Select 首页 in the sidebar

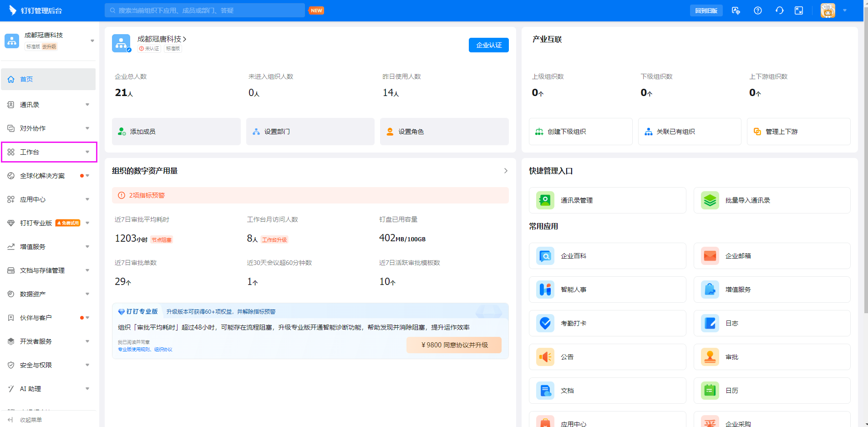(x=48, y=79)
